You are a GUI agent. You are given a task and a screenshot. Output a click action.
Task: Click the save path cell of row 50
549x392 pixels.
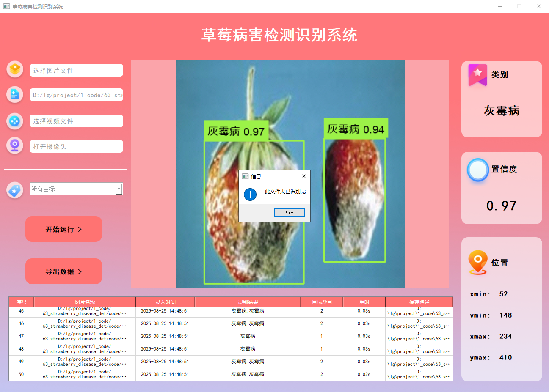[419, 374]
